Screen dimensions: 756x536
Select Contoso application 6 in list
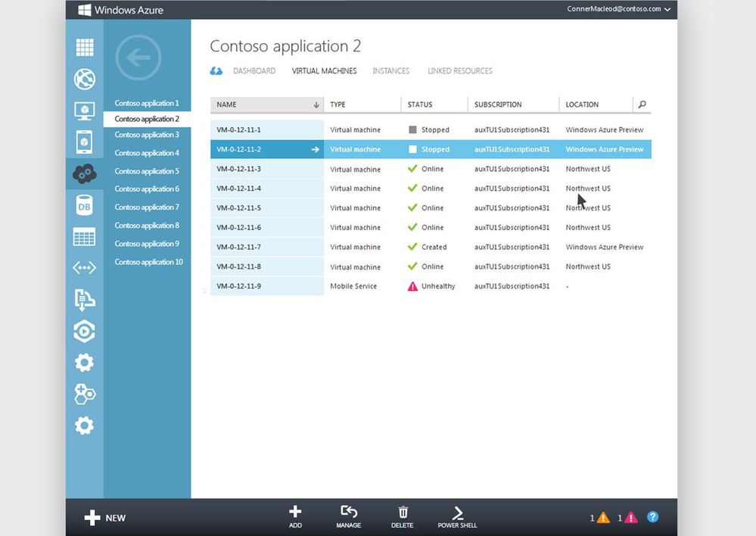(147, 189)
